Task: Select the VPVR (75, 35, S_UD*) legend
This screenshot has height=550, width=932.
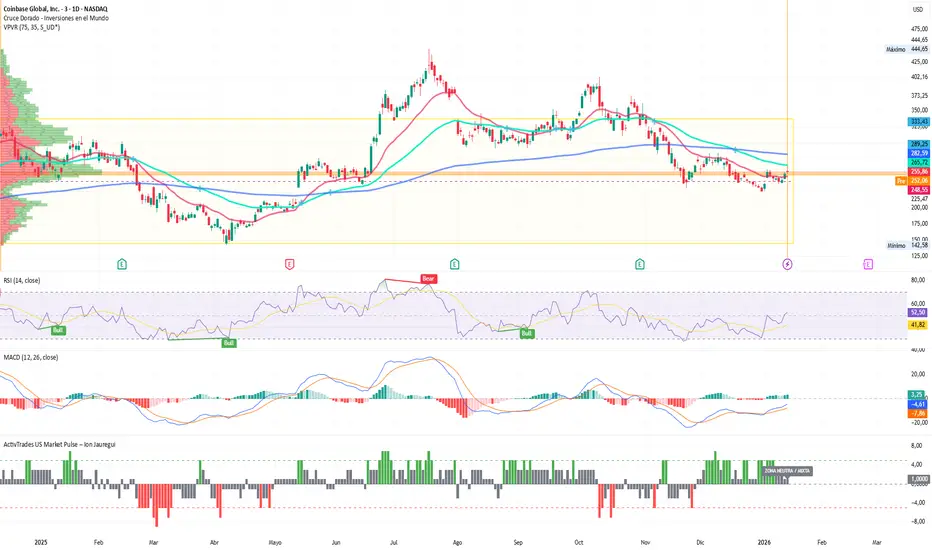Action: pyautogui.click(x=32, y=27)
